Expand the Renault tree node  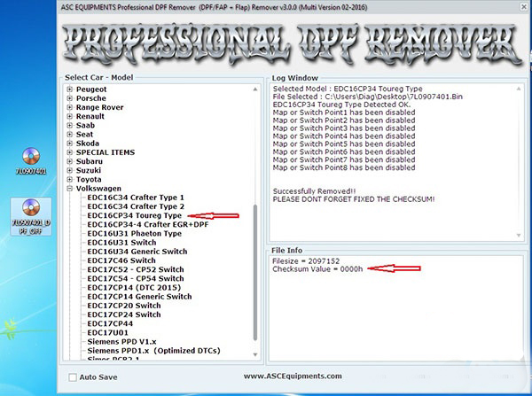(x=69, y=116)
